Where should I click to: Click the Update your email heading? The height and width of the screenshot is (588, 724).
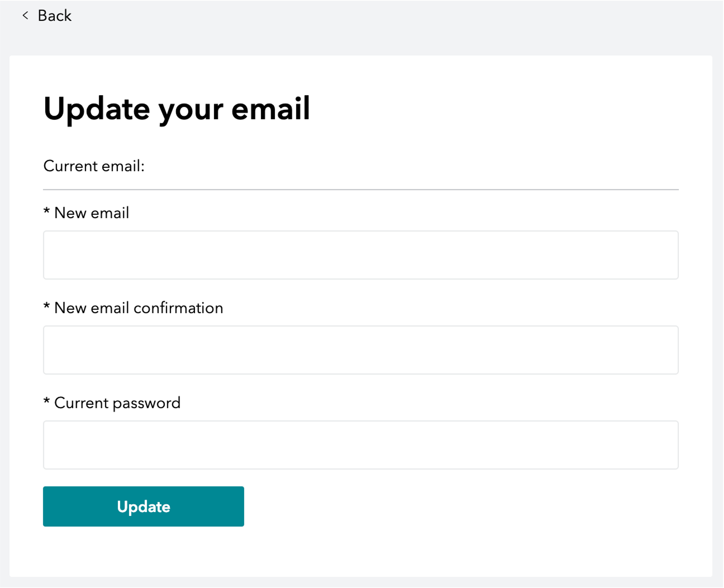pyautogui.click(x=177, y=108)
